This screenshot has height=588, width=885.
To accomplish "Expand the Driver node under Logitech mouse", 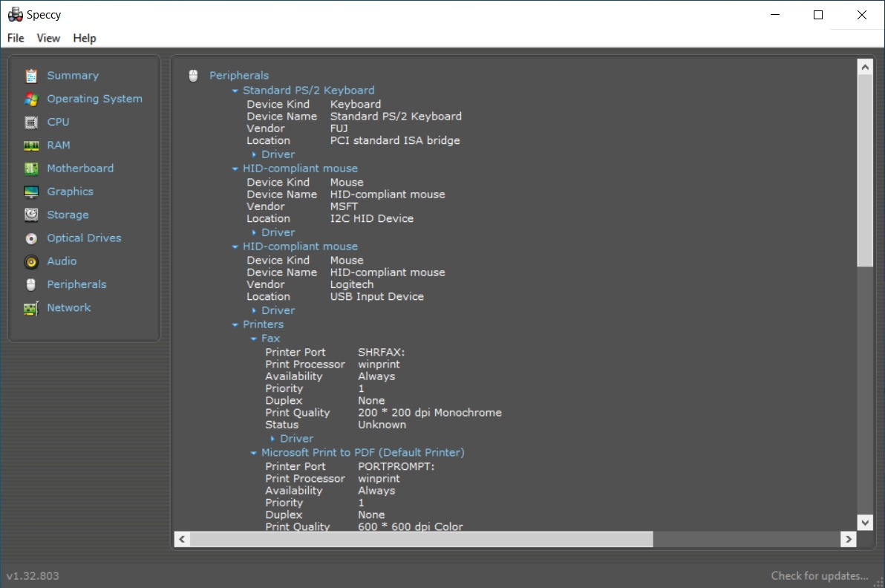I will tap(254, 310).
